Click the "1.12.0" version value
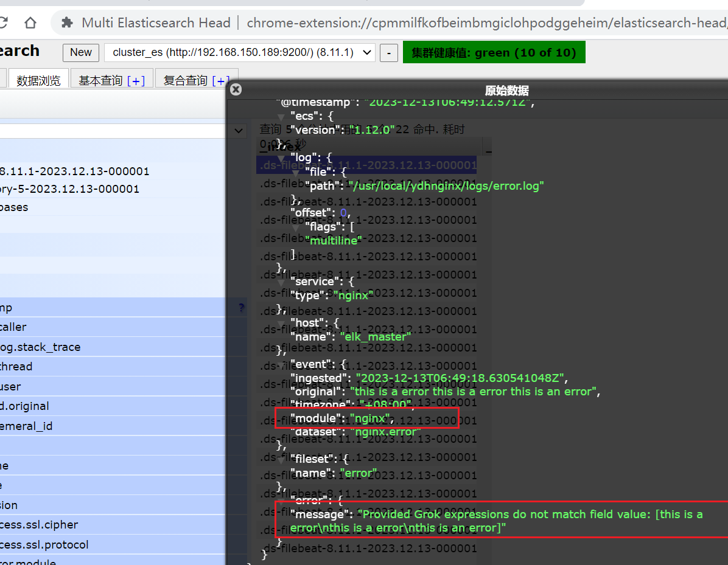 coord(372,130)
